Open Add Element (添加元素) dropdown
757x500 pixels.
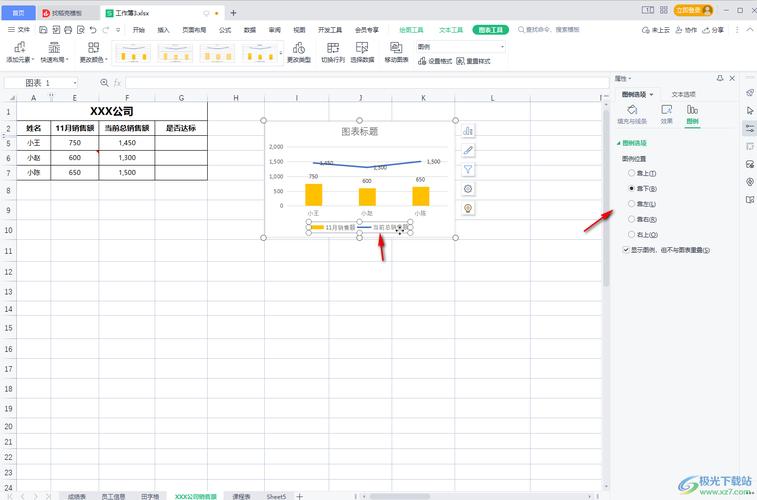click(20, 52)
